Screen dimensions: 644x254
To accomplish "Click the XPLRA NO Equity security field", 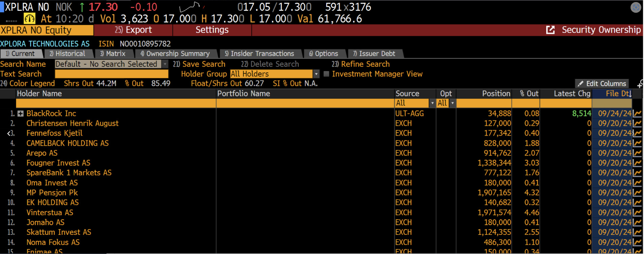I will click(47, 30).
